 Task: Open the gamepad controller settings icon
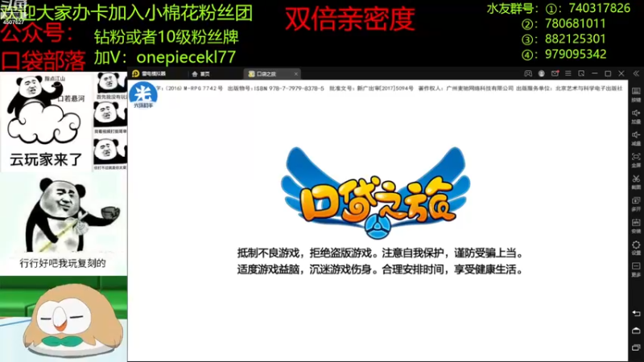click(x=528, y=73)
